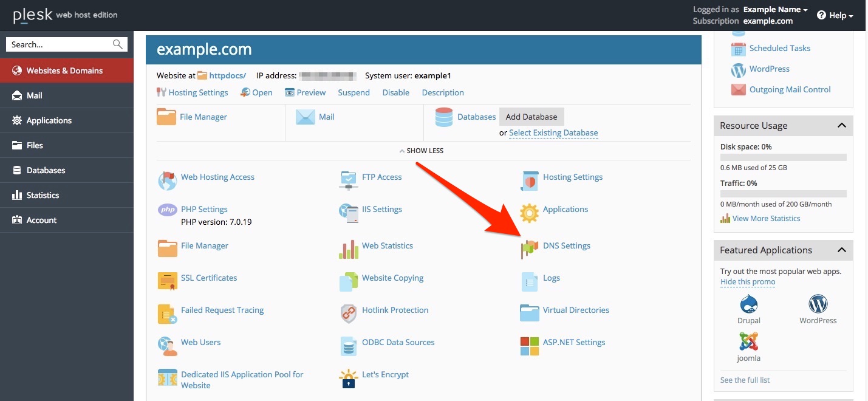The image size is (868, 401).
Task: Click the Hosting Settings shield icon
Action: pos(530,180)
